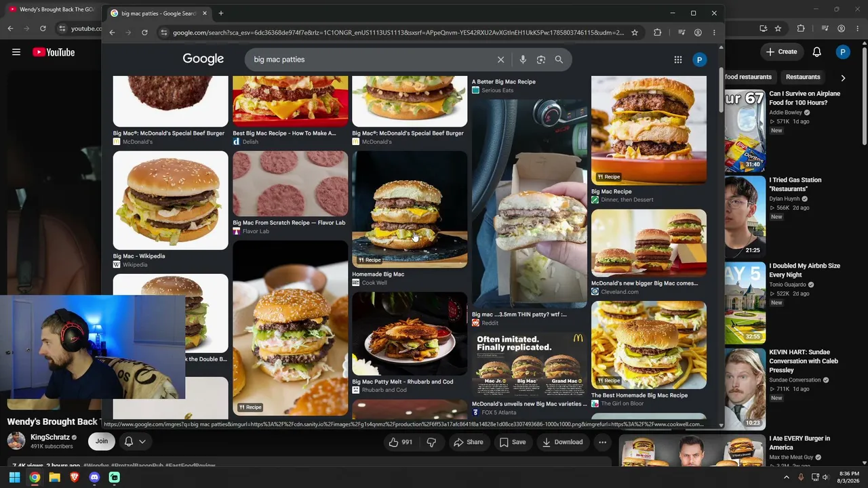Viewport: 868px width, 488px height.
Task: Share the YouTube video
Action: point(468,442)
